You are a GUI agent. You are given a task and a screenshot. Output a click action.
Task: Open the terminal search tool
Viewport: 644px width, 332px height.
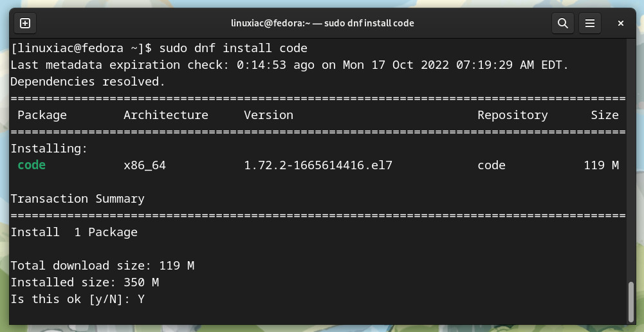click(562, 23)
